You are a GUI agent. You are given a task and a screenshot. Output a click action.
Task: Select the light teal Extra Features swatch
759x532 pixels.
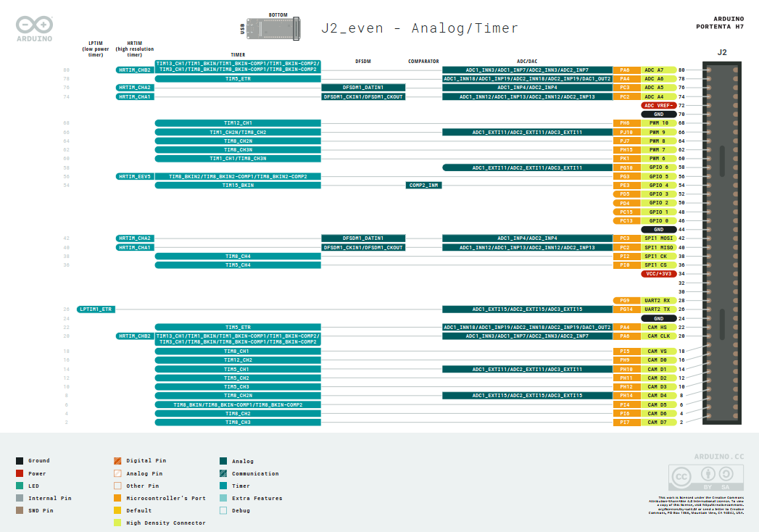pyautogui.click(x=223, y=498)
